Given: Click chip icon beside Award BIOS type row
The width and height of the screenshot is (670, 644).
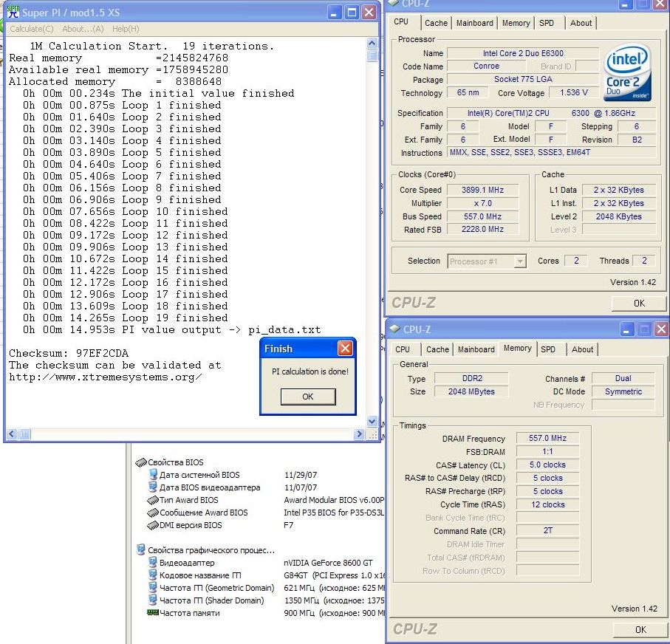Looking at the screenshot, I should [x=153, y=500].
